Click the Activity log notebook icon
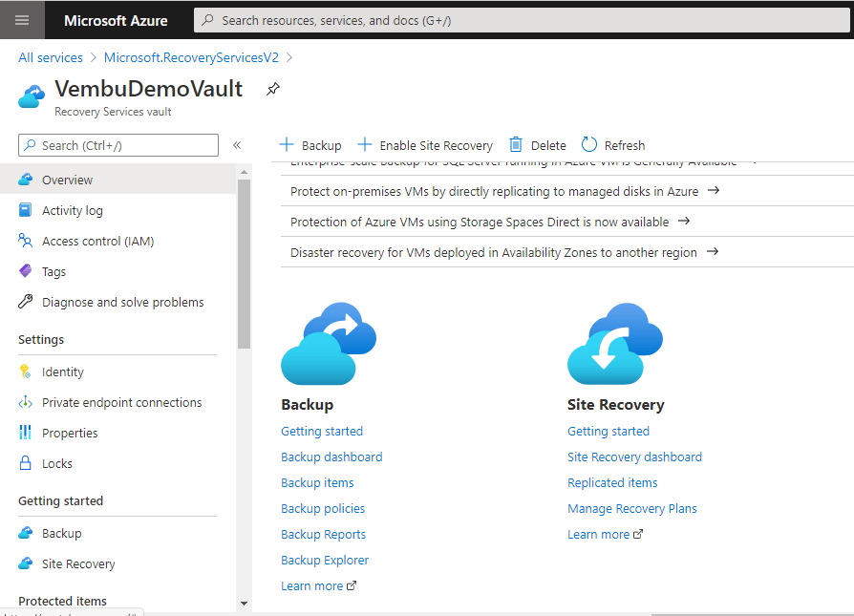 [25, 210]
